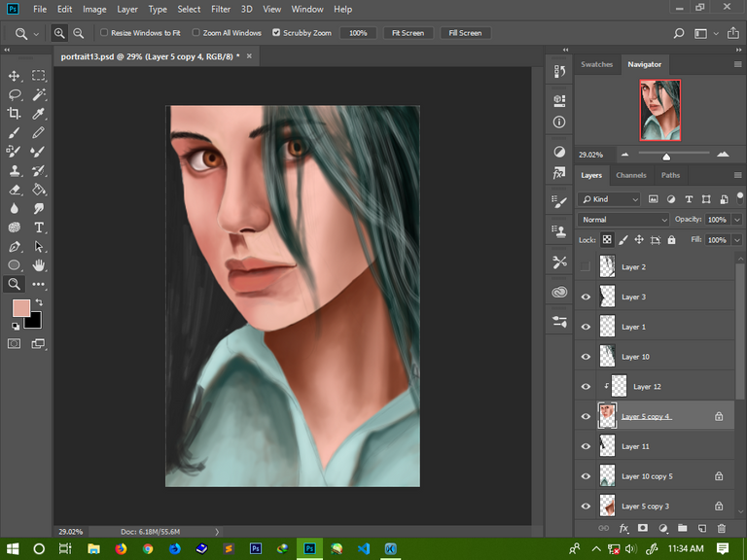This screenshot has width=747, height=560.
Task: Enable Resize Windows to Fit checkbox
Action: point(104,33)
